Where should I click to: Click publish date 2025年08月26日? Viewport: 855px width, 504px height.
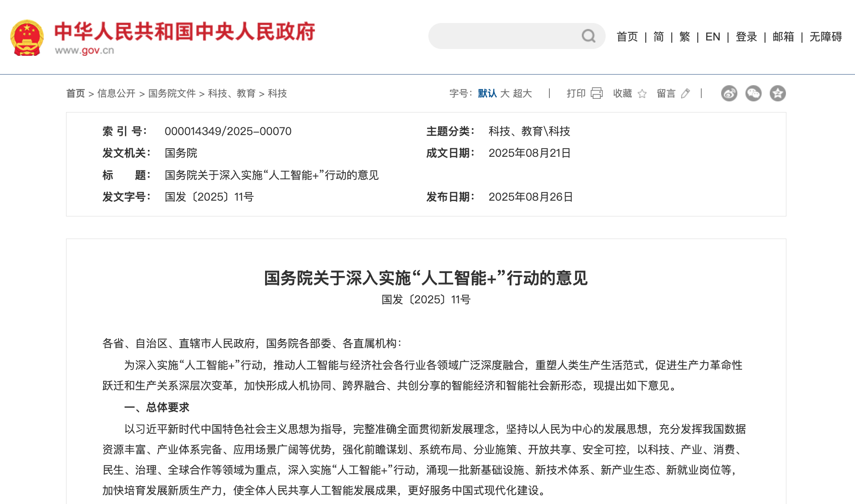pos(531,197)
